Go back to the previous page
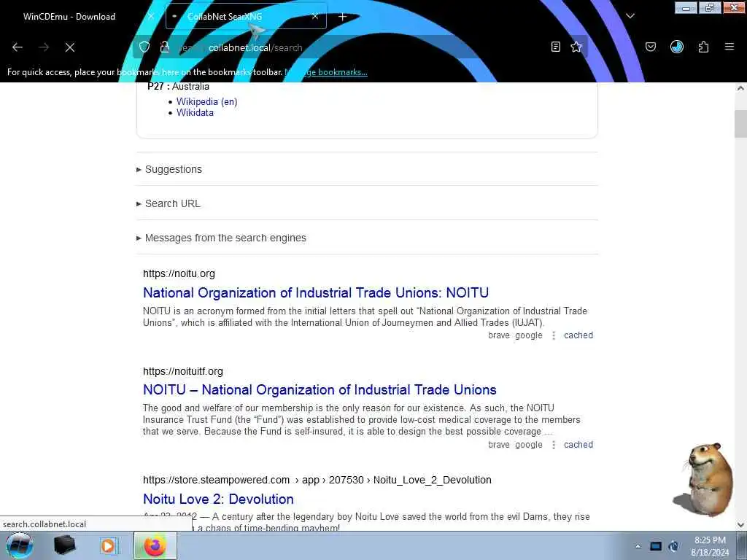The width and height of the screenshot is (747, 560). pos(18,47)
